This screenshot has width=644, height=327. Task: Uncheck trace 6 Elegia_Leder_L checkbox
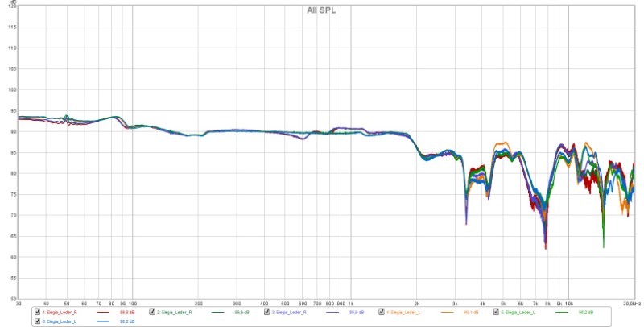tap(36, 321)
